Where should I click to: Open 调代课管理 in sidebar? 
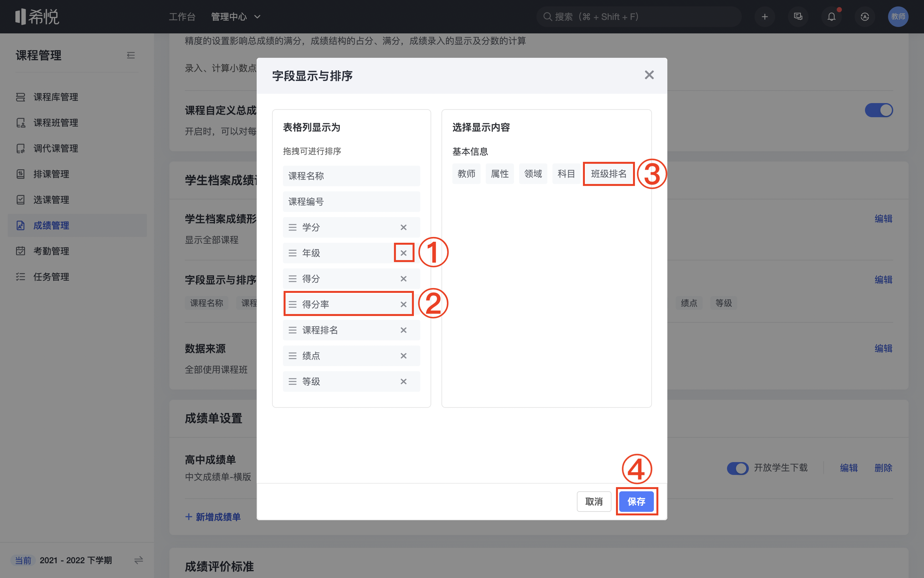pyautogui.click(x=77, y=148)
